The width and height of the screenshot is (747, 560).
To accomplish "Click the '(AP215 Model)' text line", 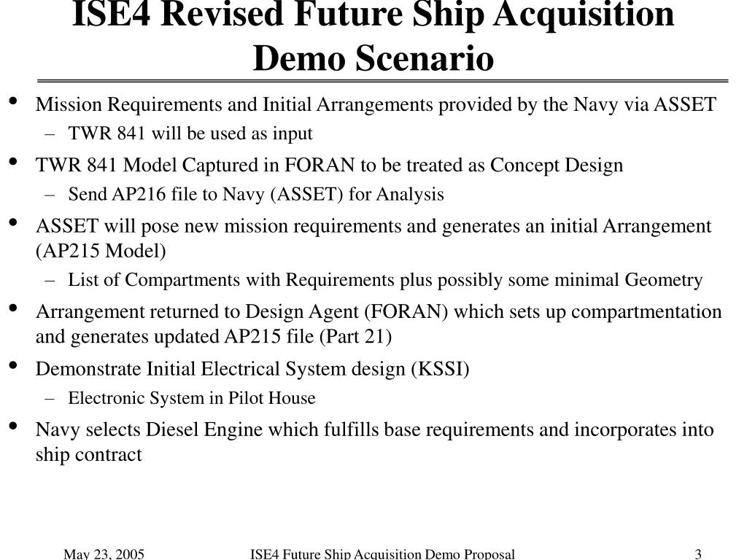I will (101, 251).
